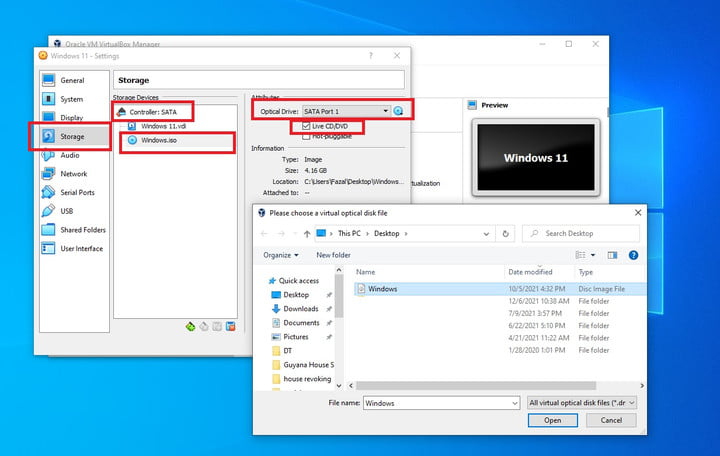720x456 pixels.
Task: Click This PC in the address path
Action: pyautogui.click(x=349, y=234)
